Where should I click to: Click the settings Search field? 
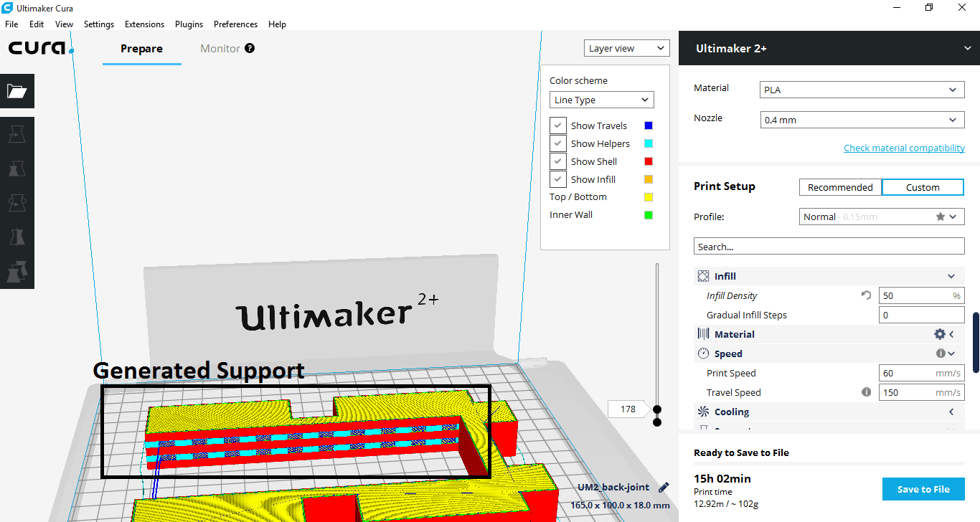829,247
